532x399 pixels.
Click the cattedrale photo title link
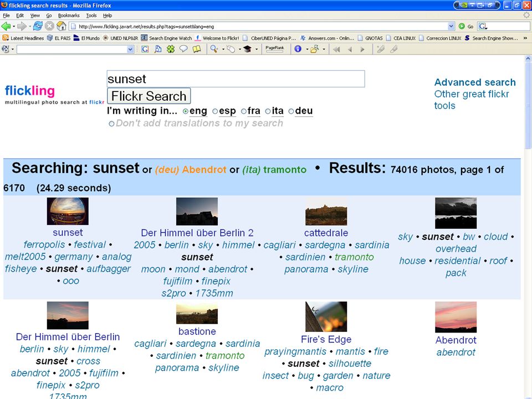click(326, 233)
